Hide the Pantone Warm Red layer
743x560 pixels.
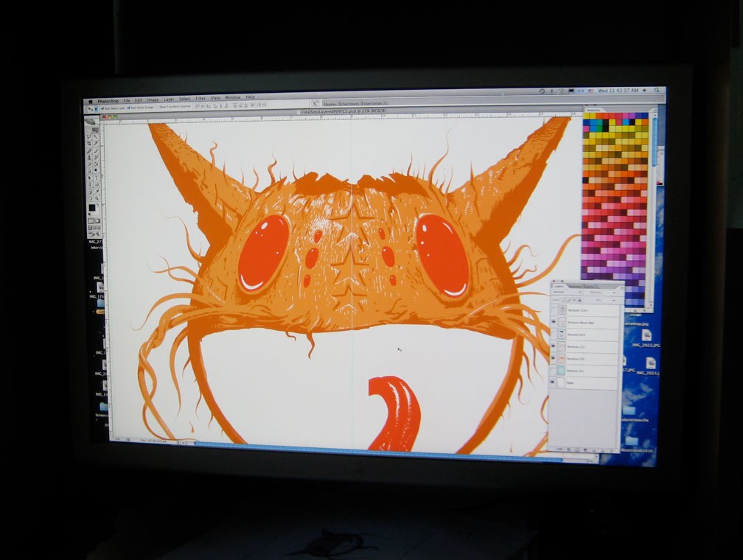[x=554, y=322]
